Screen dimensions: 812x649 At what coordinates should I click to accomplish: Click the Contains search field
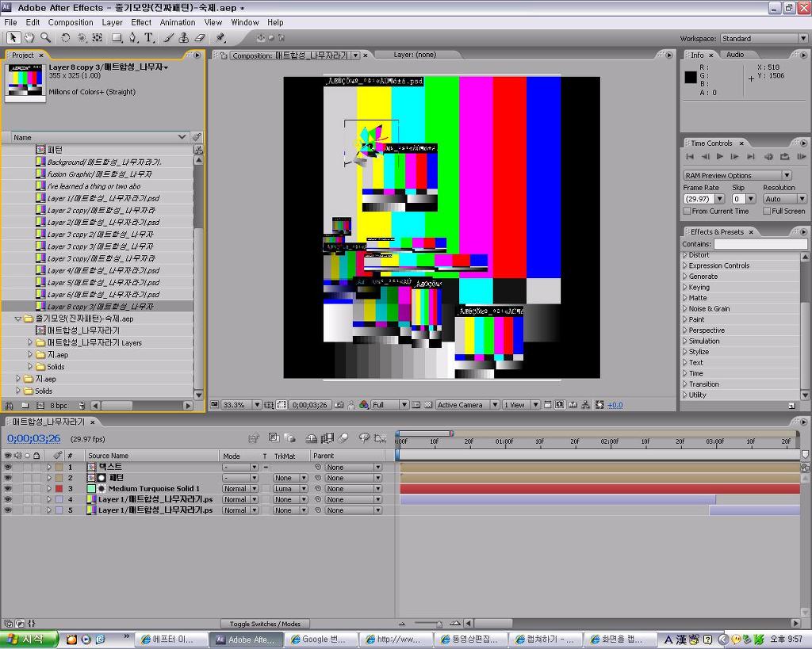tap(760, 244)
